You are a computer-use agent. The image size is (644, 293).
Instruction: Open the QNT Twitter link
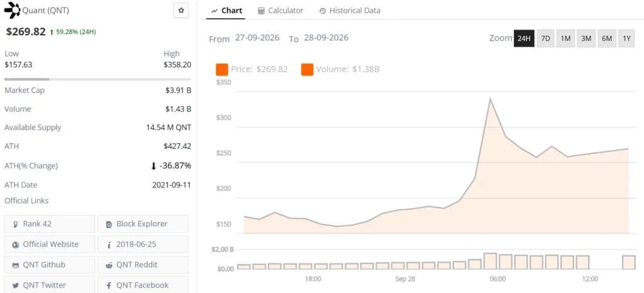point(50,285)
